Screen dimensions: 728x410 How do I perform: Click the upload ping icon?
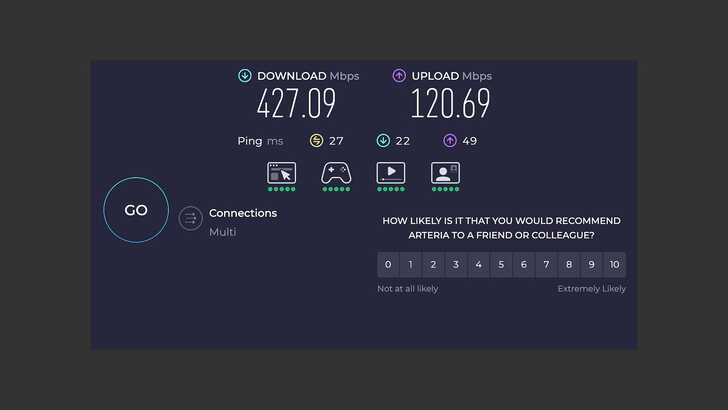[x=449, y=141]
